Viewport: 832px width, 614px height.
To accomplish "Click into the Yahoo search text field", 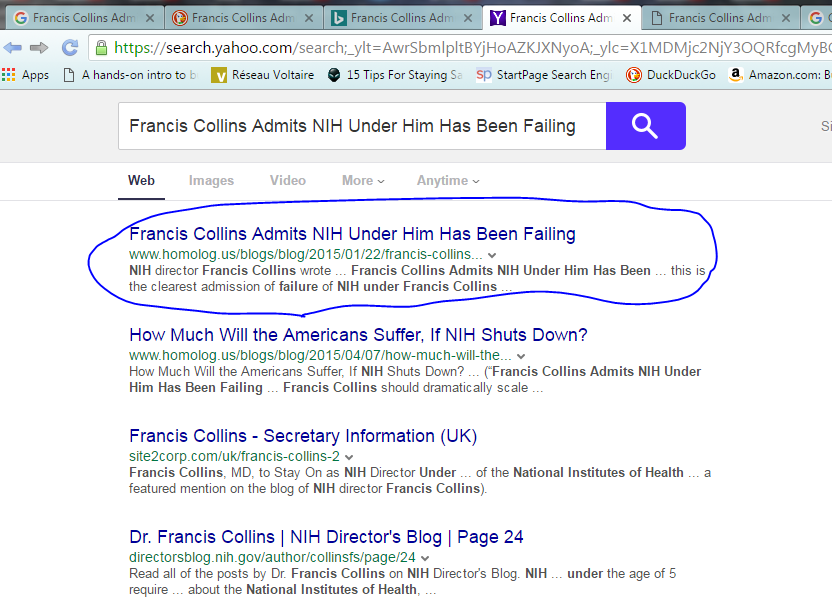I will [x=361, y=126].
